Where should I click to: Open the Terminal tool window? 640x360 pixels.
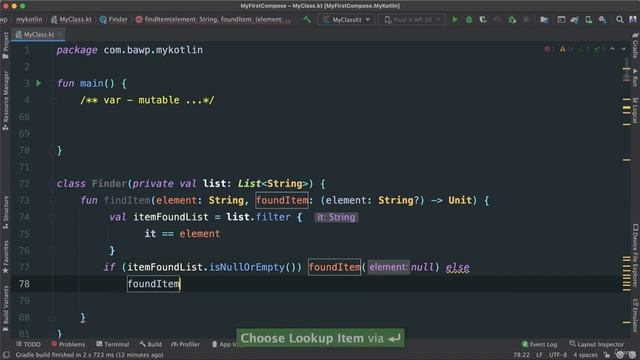coord(113,344)
